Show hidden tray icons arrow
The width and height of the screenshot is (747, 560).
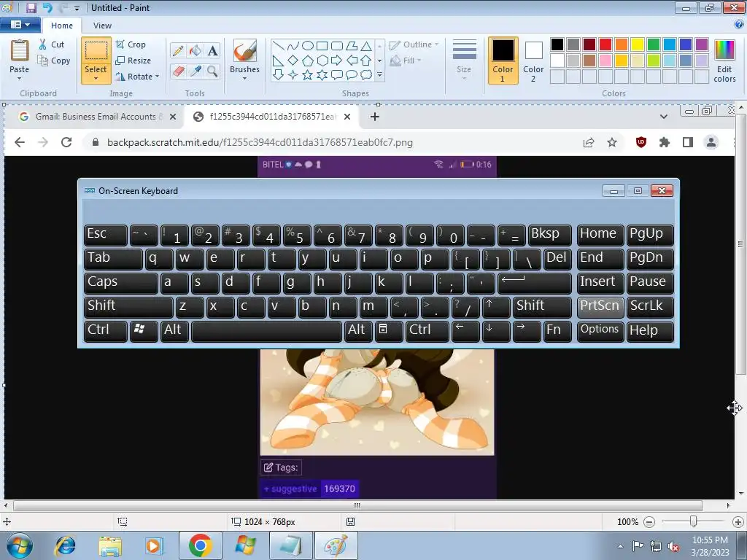coord(620,546)
